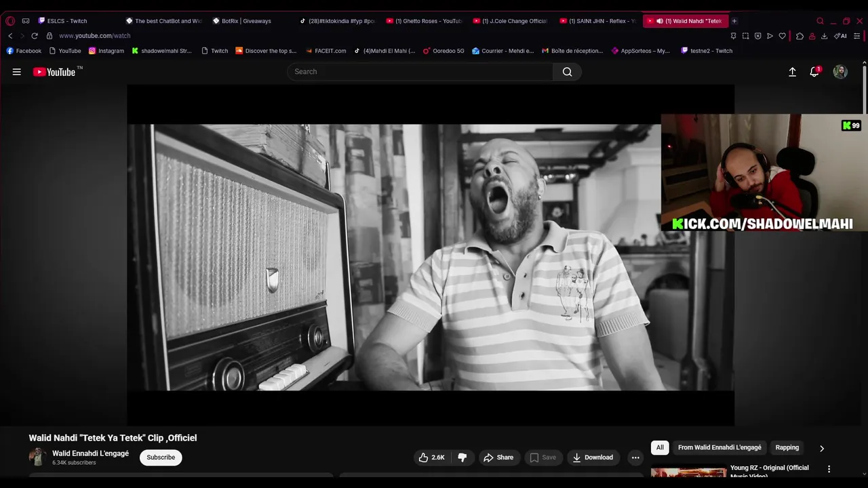Activate the snapshot capture icon

[745, 36]
